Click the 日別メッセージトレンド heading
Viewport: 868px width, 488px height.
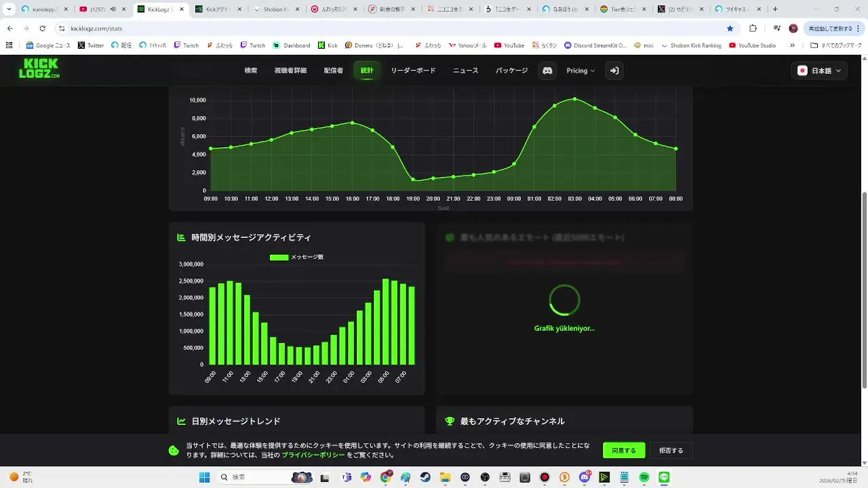(235, 421)
